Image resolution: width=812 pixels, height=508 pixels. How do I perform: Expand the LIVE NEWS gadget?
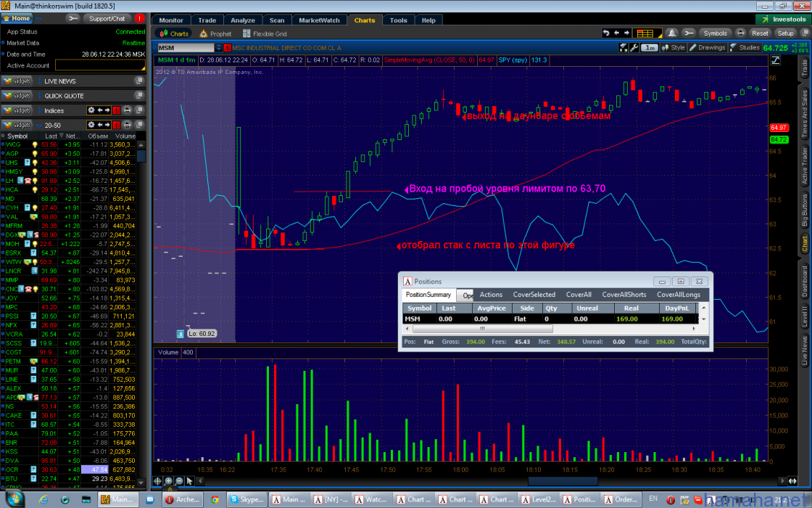41,81
